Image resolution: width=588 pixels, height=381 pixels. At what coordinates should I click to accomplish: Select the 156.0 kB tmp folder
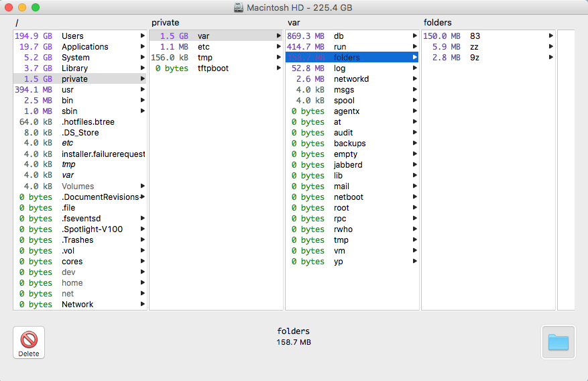click(216, 58)
